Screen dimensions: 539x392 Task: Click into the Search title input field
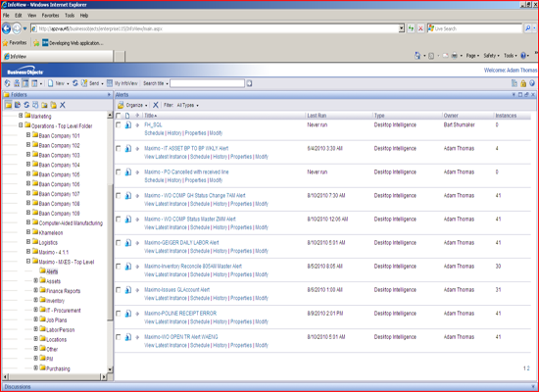pyautogui.click(x=208, y=83)
